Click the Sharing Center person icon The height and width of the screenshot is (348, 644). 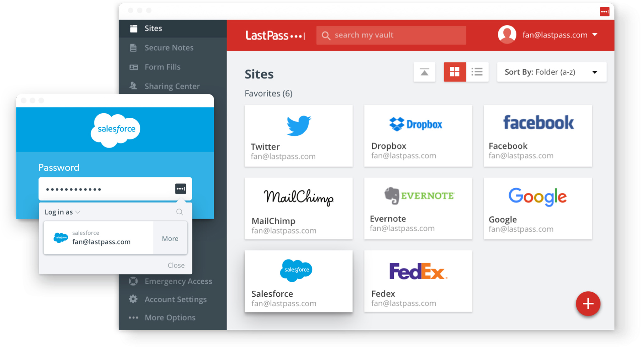click(133, 86)
